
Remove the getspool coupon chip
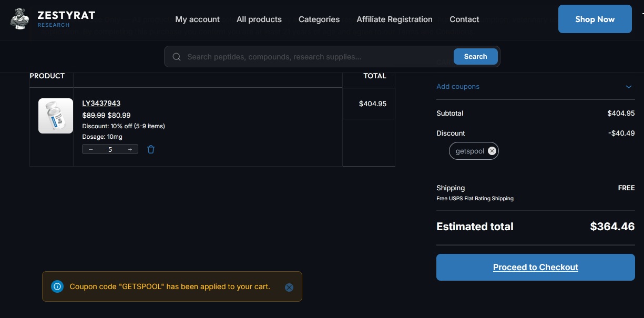[x=492, y=151]
